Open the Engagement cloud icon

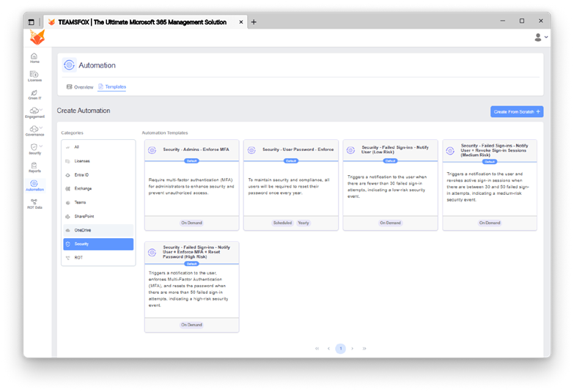pyautogui.click(x=34, y=110)
